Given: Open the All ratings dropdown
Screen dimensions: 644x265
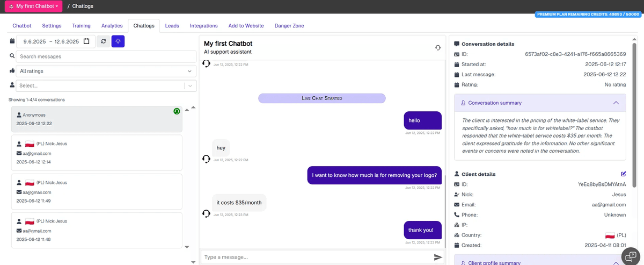Looking at the screenshot, I should tap(106, 71).
